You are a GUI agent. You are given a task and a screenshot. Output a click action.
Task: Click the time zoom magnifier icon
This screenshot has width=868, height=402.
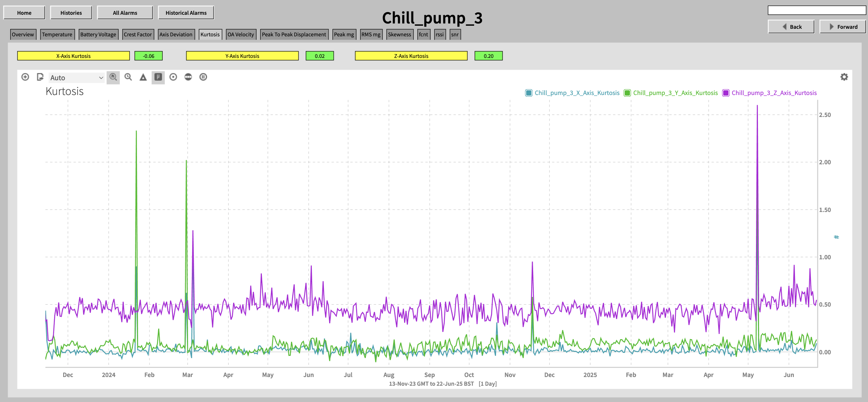coord(128,77)
